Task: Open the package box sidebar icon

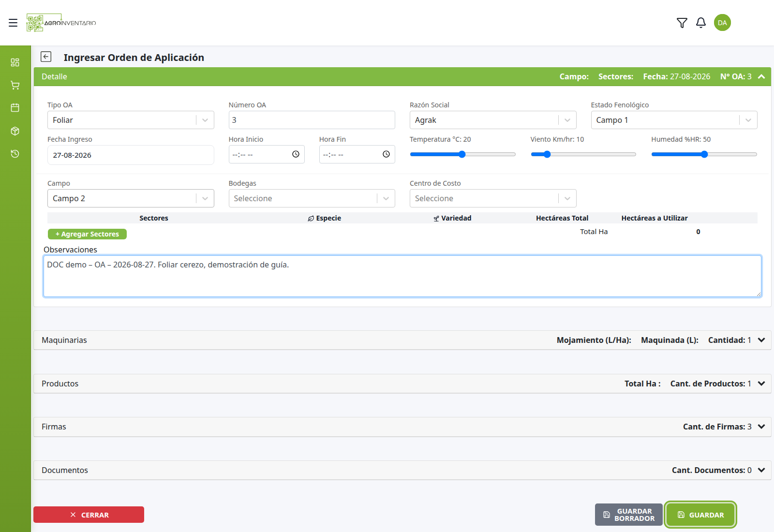Action: click(x=15, y=131)
